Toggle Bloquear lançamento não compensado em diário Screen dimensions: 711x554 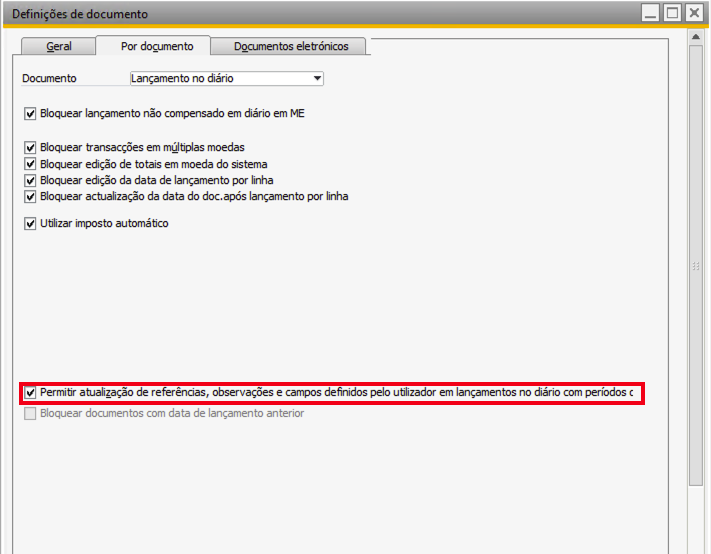coord(30,114)
